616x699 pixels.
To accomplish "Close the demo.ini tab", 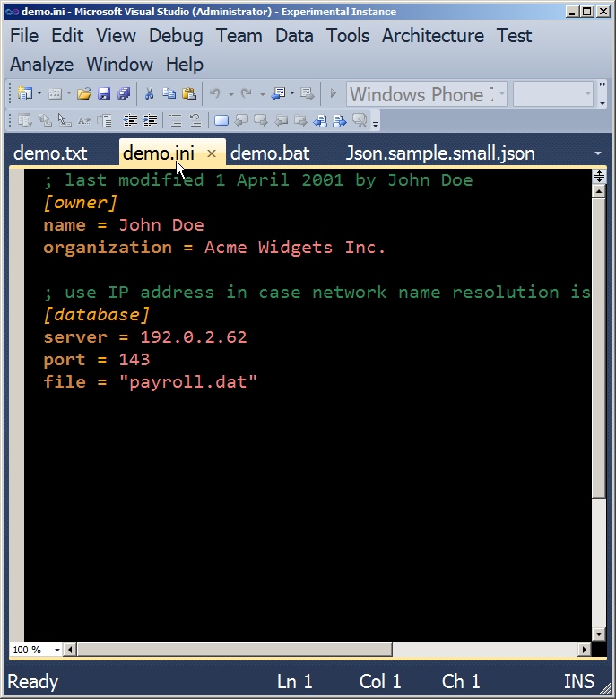I will 212,153.
